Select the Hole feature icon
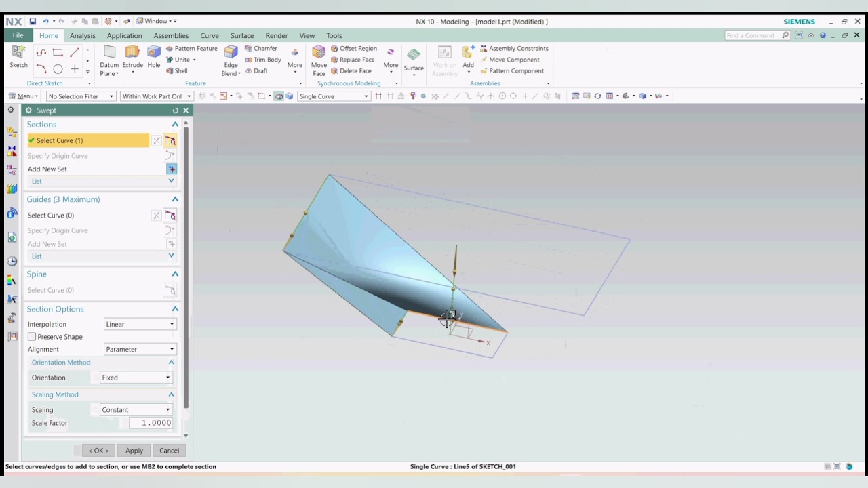868x488 pixels. pyautogui.click(x=154, y=57)
